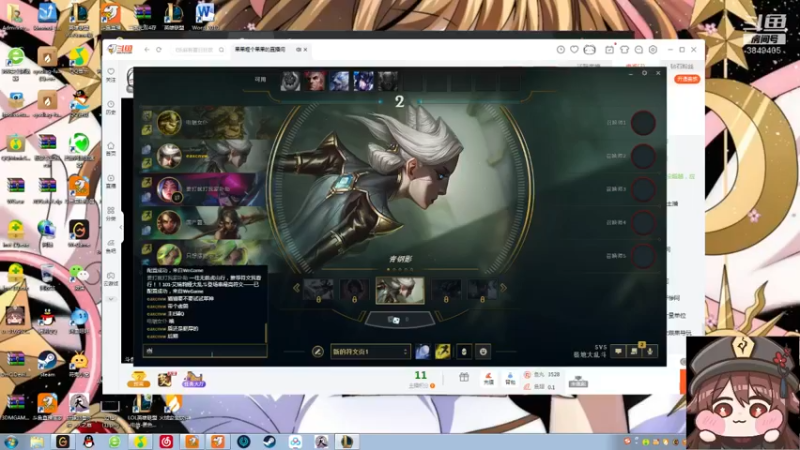800x450 pixels.
Task: Click the third teammate's highlighted portrait
Action: coord(169,189)
